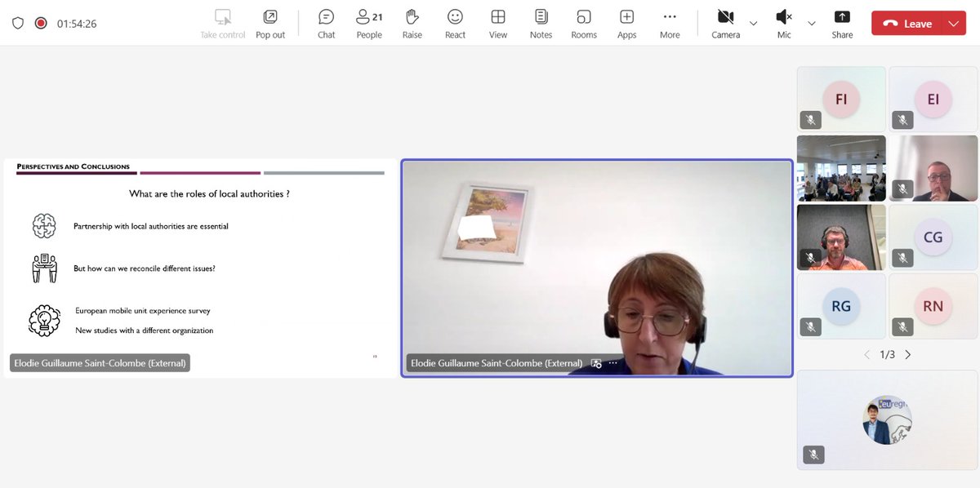Open meeting Notes

pyautogui.click(x=541, y=22)
